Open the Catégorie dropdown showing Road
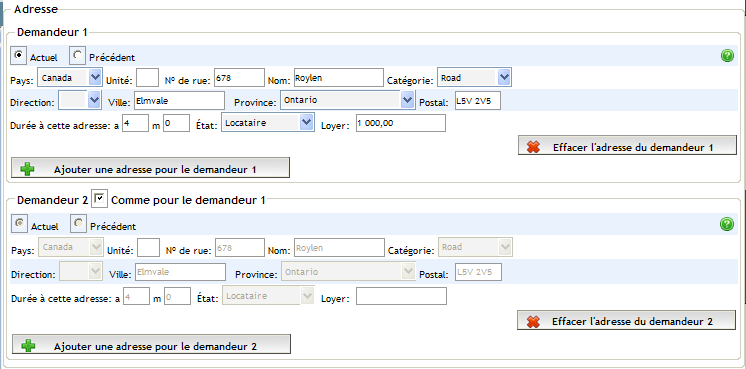This screenshot has width=746, height=369. (x=474, y=78)
